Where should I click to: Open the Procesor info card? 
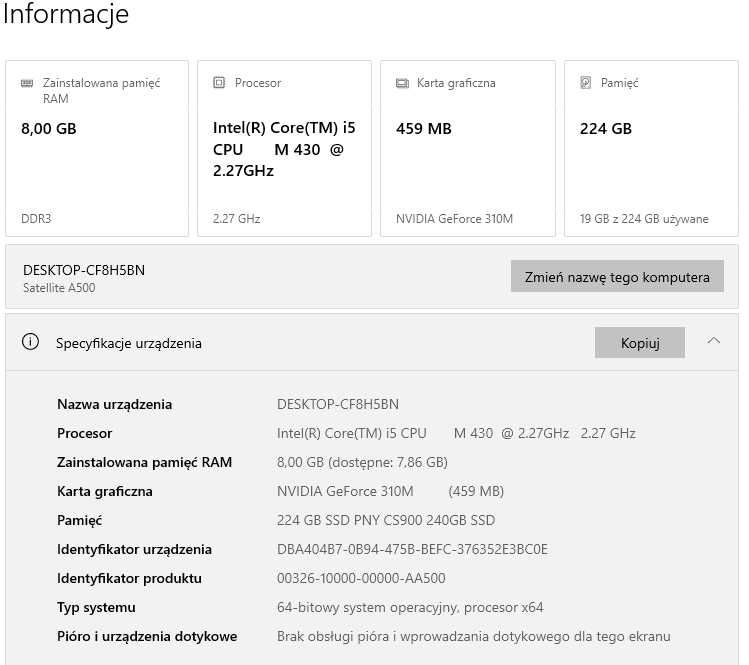(284, 148)
